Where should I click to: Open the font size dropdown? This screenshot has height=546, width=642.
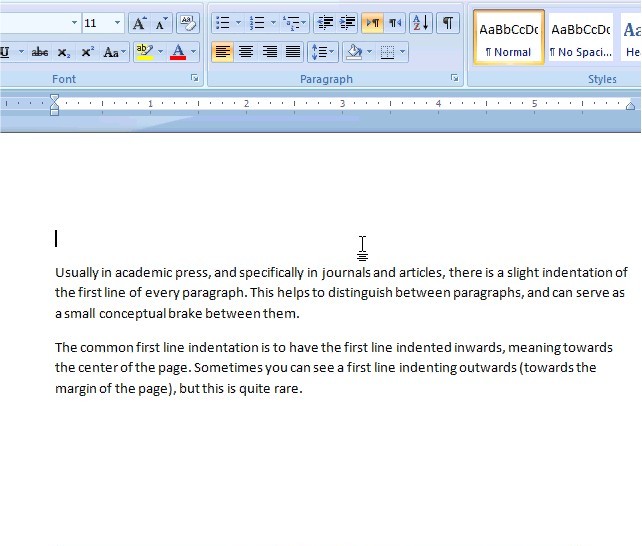[x=117, y=23]
